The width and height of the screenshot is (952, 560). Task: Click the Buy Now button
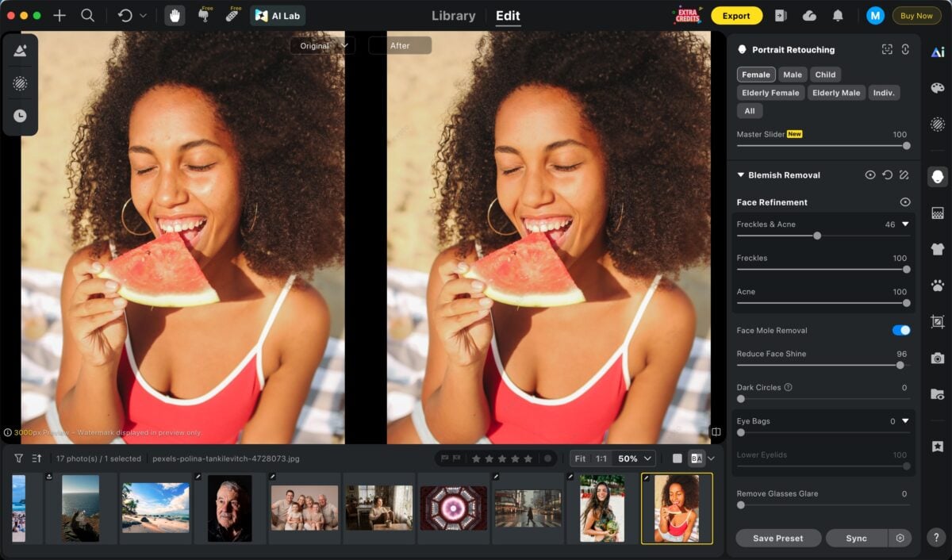click(x=916, y=15)
